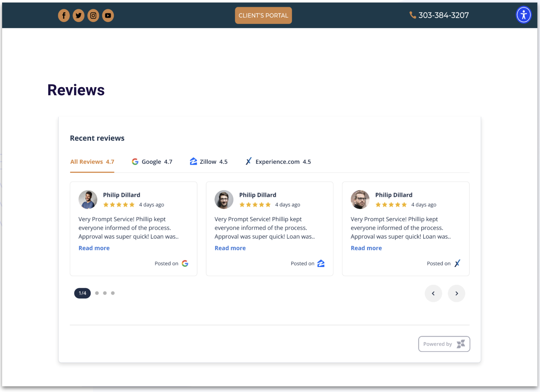Screen dimensions: 540x392
Task: Click the five-star rating on the Experience.com review
Action: 391,205
